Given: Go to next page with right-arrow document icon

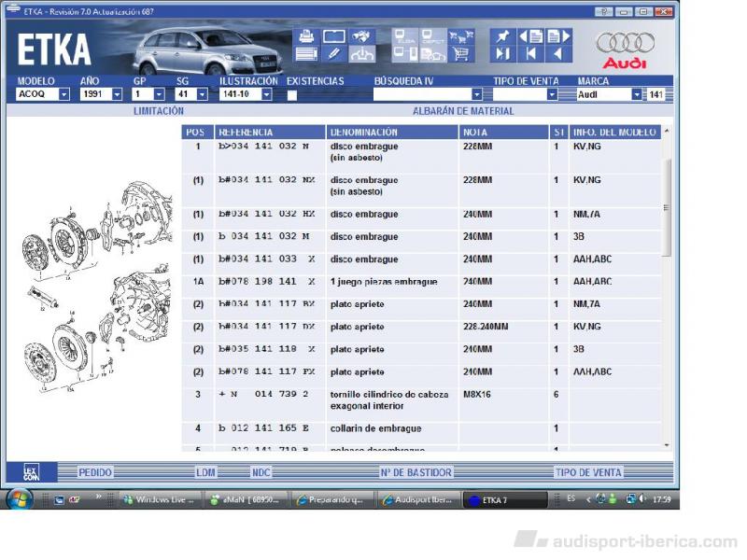Looking at the screenshot, I should coord(558,36).
